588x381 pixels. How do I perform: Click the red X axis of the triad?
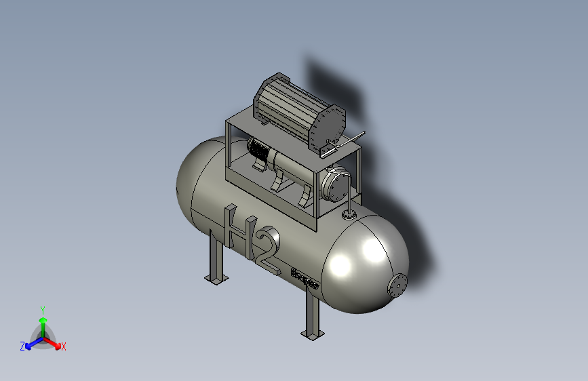click(53, 343)
